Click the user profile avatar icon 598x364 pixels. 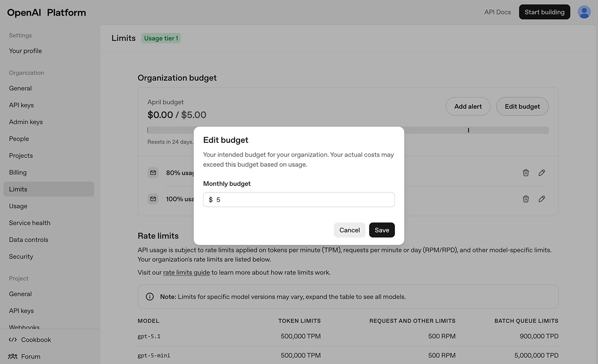point(584,12)
